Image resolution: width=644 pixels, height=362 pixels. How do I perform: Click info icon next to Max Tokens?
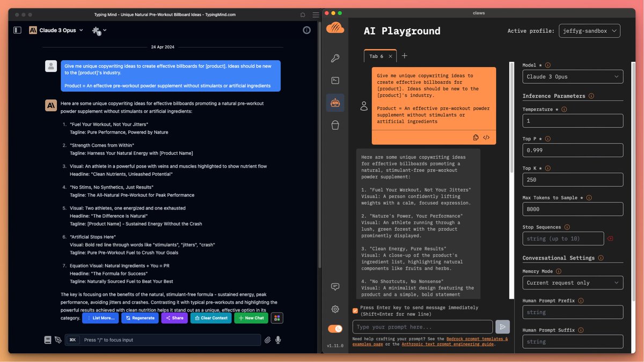tap(589, 198)
